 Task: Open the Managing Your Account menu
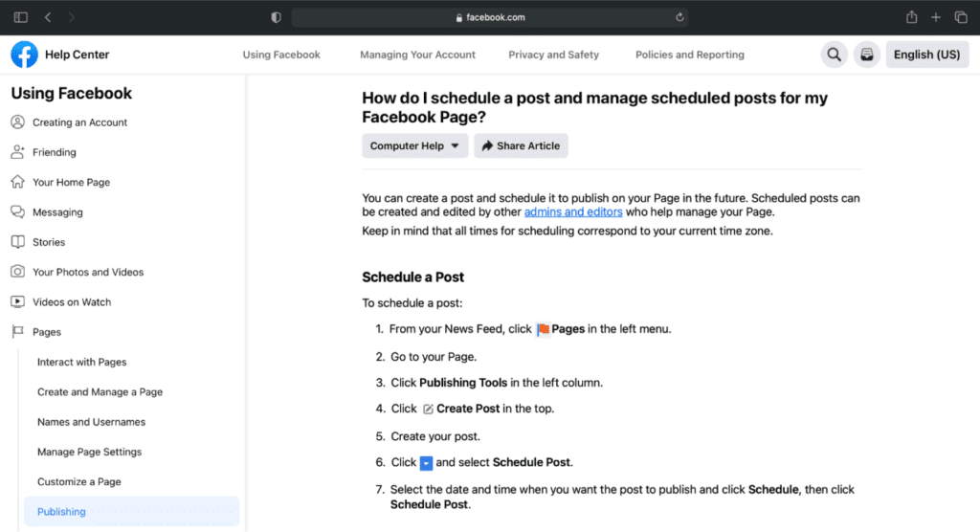coord(417,55)
